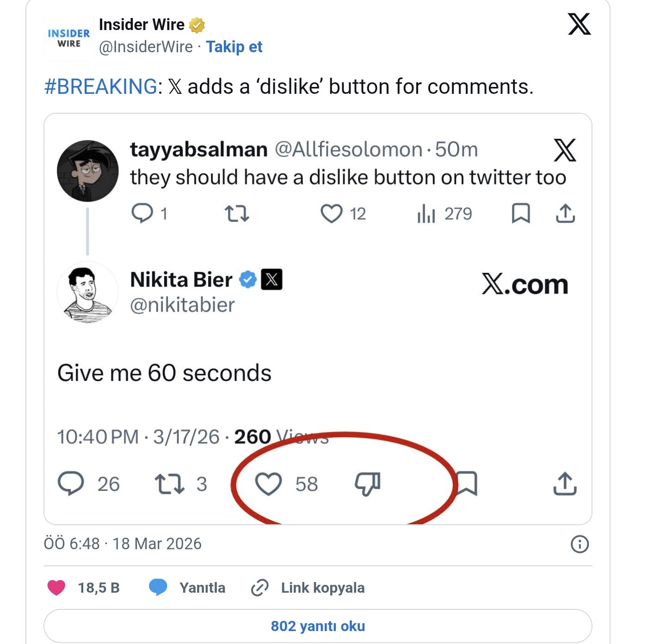Click the retweet icon on tayyabsalman's tweet

[237, 214]
